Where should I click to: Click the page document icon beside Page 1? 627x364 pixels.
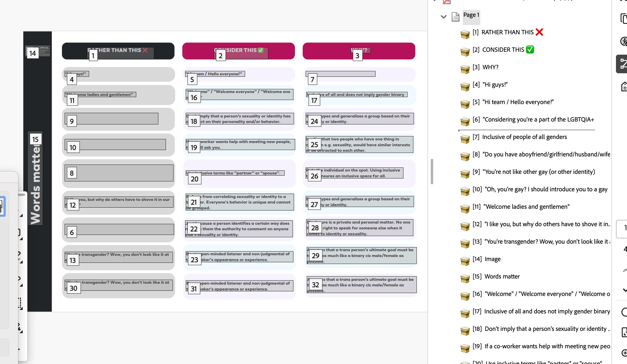click(x=455, y=17)
